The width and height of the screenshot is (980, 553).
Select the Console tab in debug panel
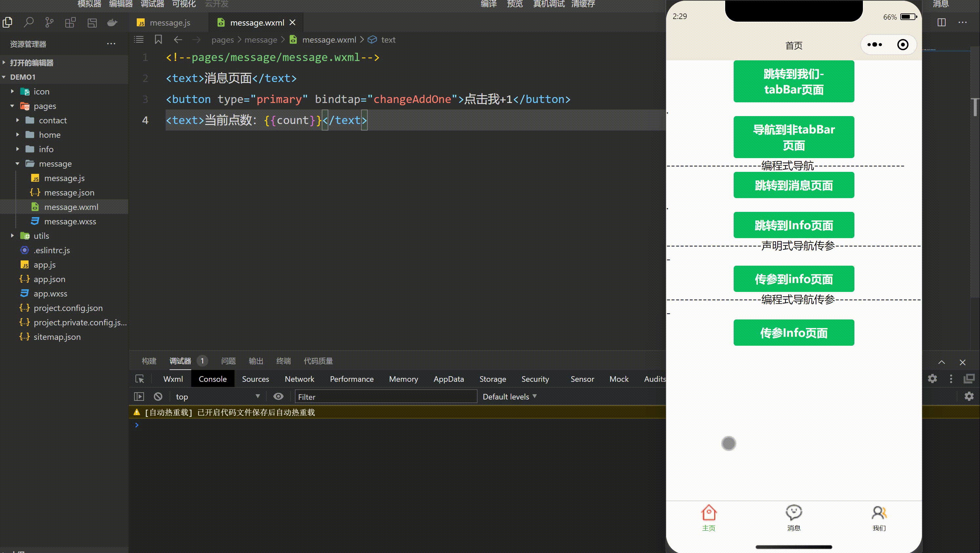pos(212,379)
